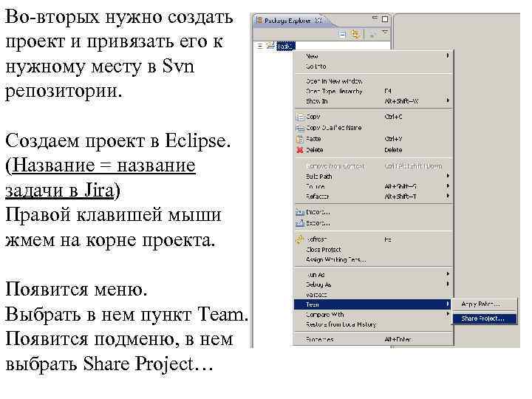Open the Run As submenu arrow
This screenshot has height=399, width=532.
pos(448,274)
